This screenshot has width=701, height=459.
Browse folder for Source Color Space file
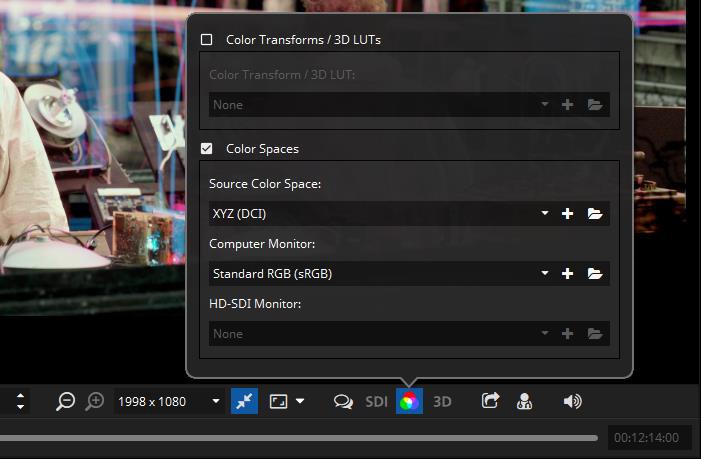(594, 214)
